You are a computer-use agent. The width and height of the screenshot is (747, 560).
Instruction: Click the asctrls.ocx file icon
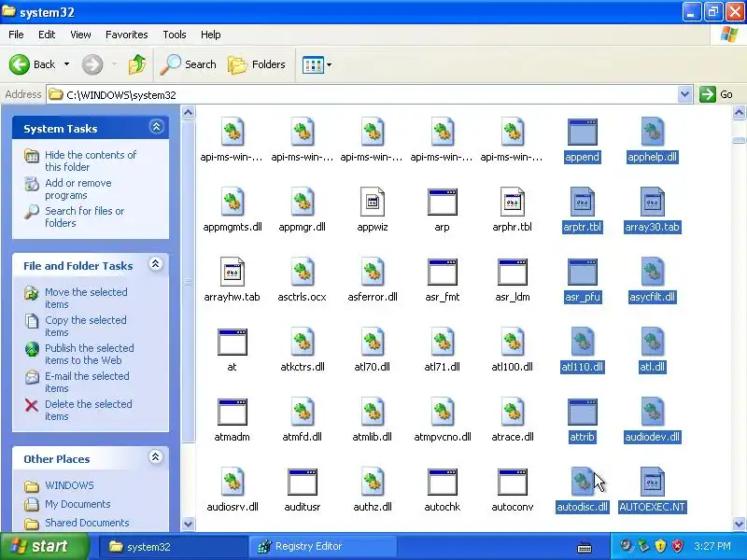tap(302, 272)
